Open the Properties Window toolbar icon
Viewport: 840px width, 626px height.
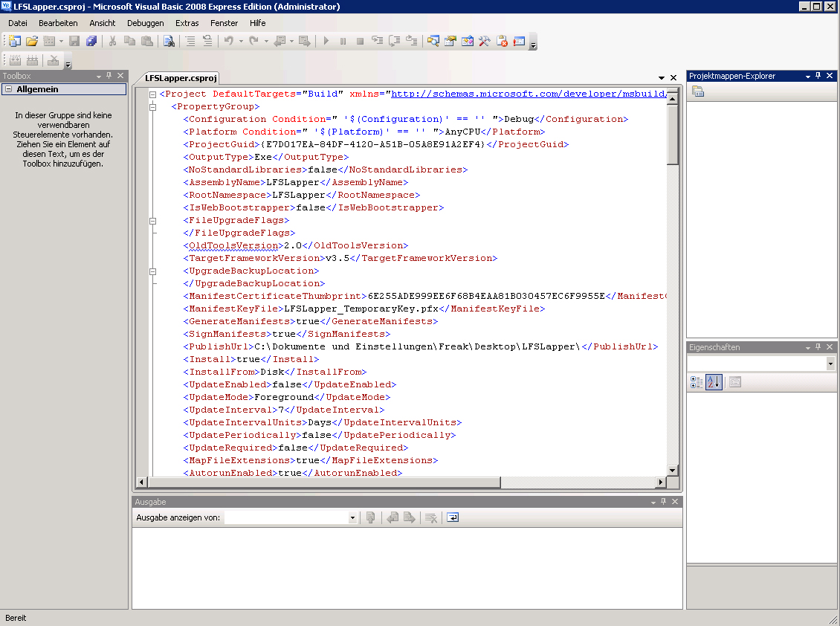450,42
